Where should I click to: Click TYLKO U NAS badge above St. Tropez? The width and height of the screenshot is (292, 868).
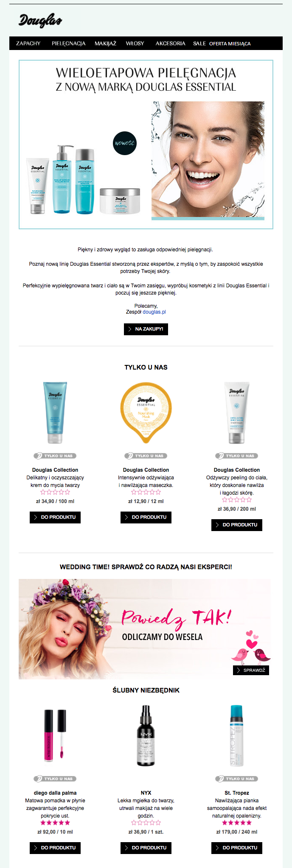[x=237, y=779]
